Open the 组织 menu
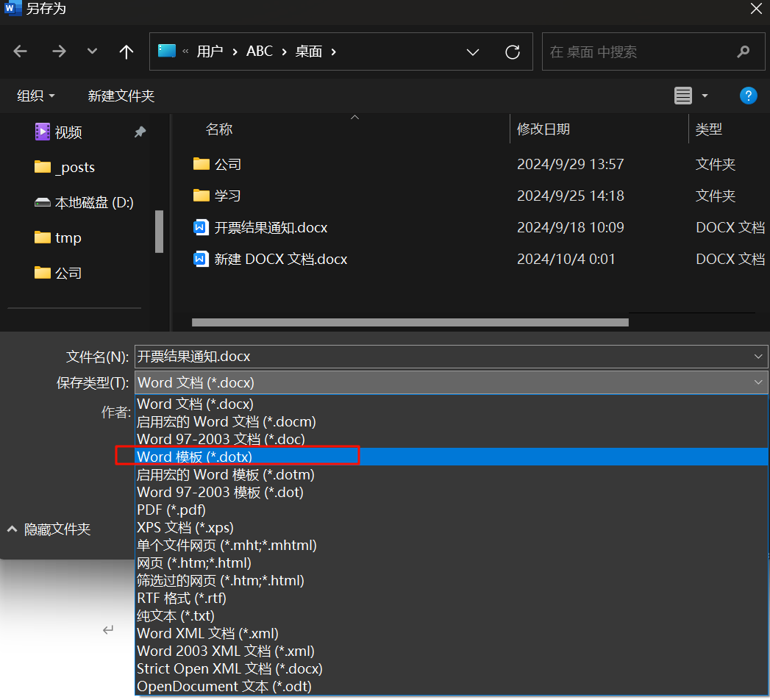Image resolution: width=770 pixels, height=700 pixels. coord(36,96)
